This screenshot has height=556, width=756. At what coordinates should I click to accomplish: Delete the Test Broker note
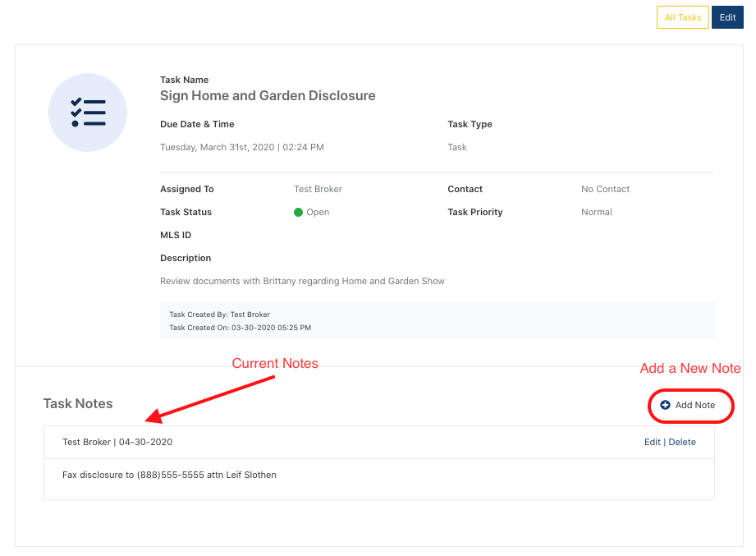click(x=682, y=442)
